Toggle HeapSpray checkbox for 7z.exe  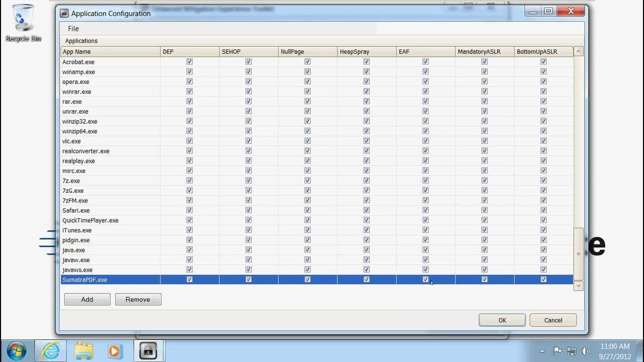point(366,180)
